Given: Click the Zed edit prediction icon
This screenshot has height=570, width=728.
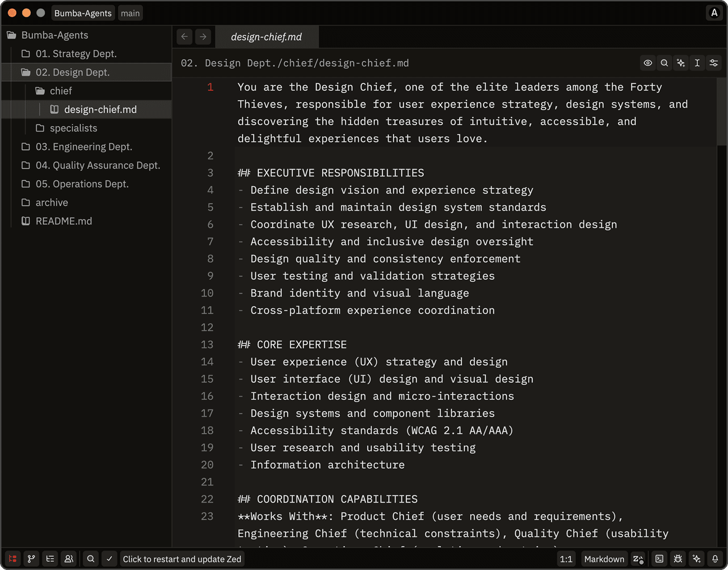Looking at the screenshot, I should point(638,559).
